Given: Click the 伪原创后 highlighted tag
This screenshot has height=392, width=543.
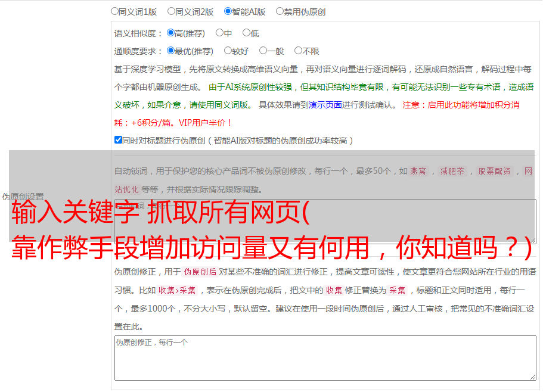Looking at the screenshot, I should (200, 272).
